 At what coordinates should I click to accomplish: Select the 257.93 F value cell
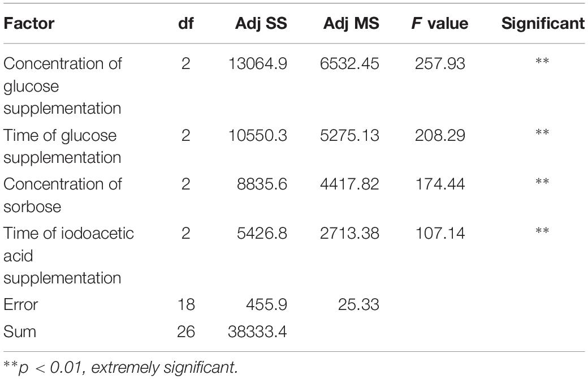click(x=440, y=63)
